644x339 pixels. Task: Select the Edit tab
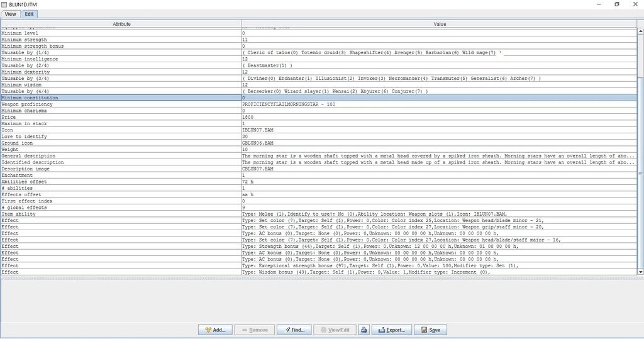coord(30,14)
